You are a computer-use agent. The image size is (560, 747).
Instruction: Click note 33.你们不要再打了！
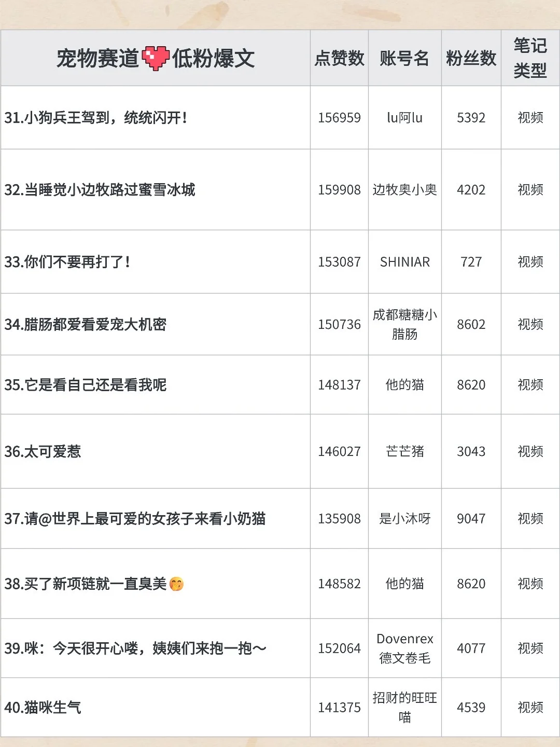point(67,262)
